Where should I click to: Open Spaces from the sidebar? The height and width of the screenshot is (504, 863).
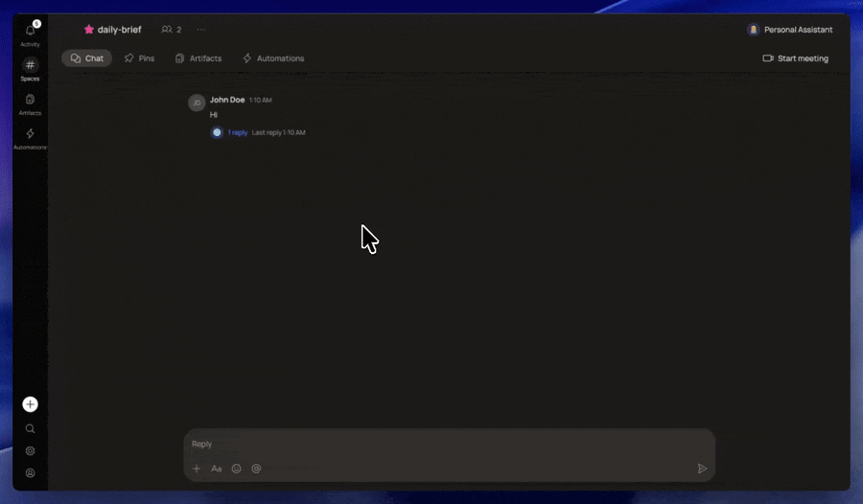[x=31, y=70]
